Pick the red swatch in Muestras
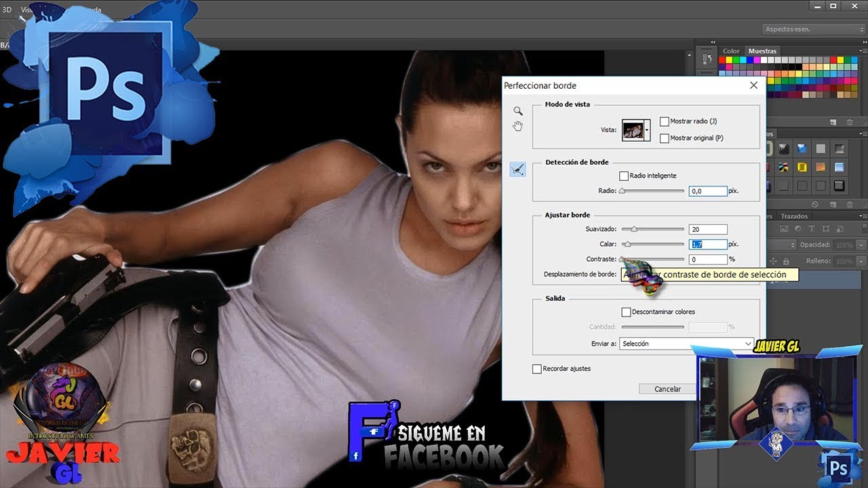This screenshot has width=868, height=488. pyautogui.click(x=723, y=60)
